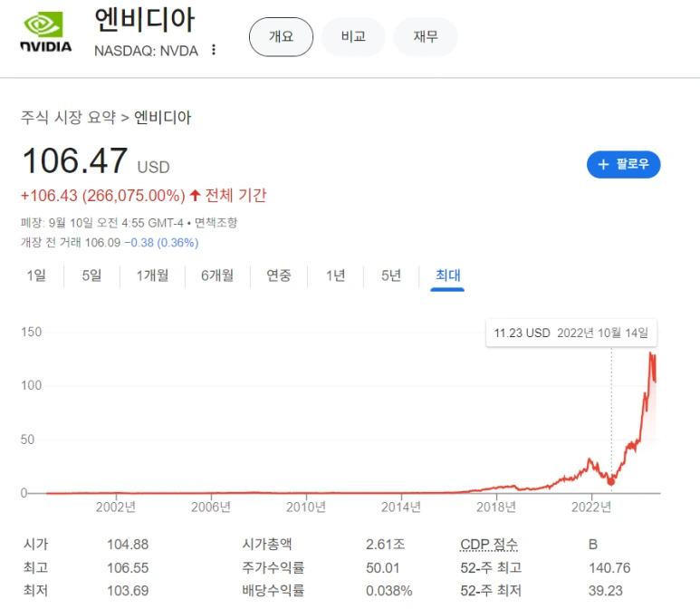700x609 pixels.
Task: Select the 5일 time range
Action: click(91, 275)
